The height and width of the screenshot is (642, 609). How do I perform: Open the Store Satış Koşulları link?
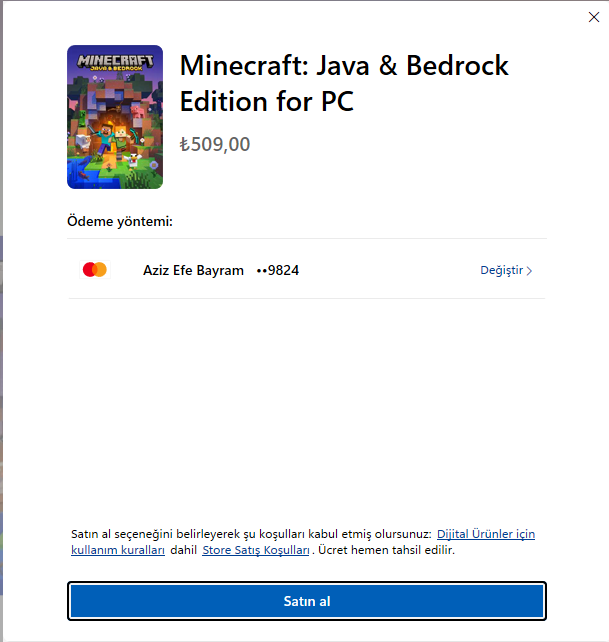(256, 550)
